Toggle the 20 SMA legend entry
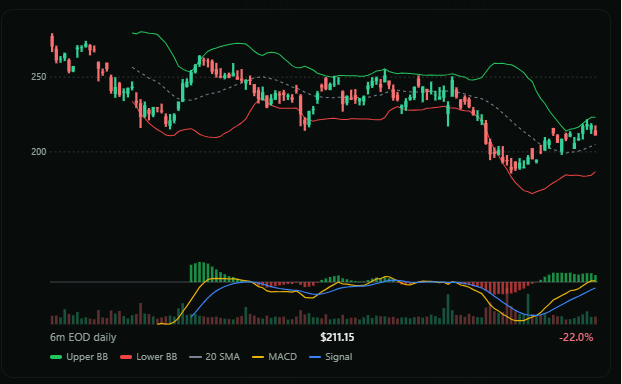Viewport: 622px width, 384px height. pyautogui.click(x=215, y=357)
